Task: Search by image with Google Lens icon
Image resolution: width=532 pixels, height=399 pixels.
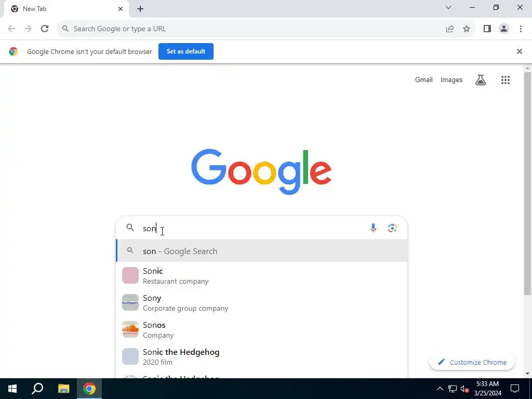Action: pos(392,228)
